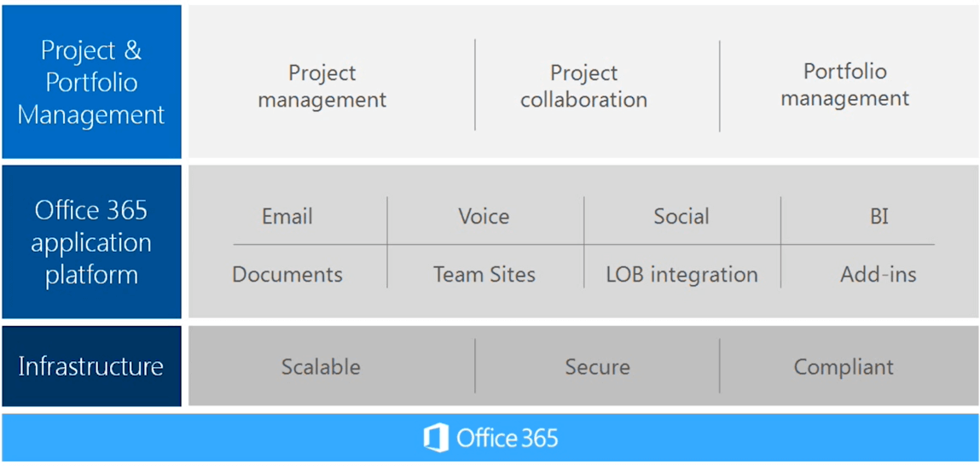Click the Social cell
The width and height of the screenshot is (980, 466).
681,217
